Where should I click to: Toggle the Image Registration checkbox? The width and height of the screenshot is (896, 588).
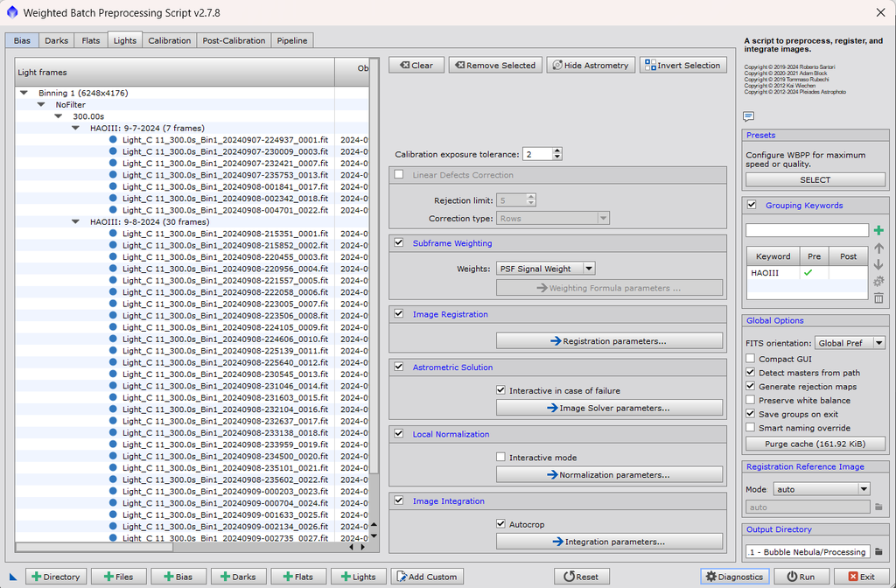click(399, 314)
